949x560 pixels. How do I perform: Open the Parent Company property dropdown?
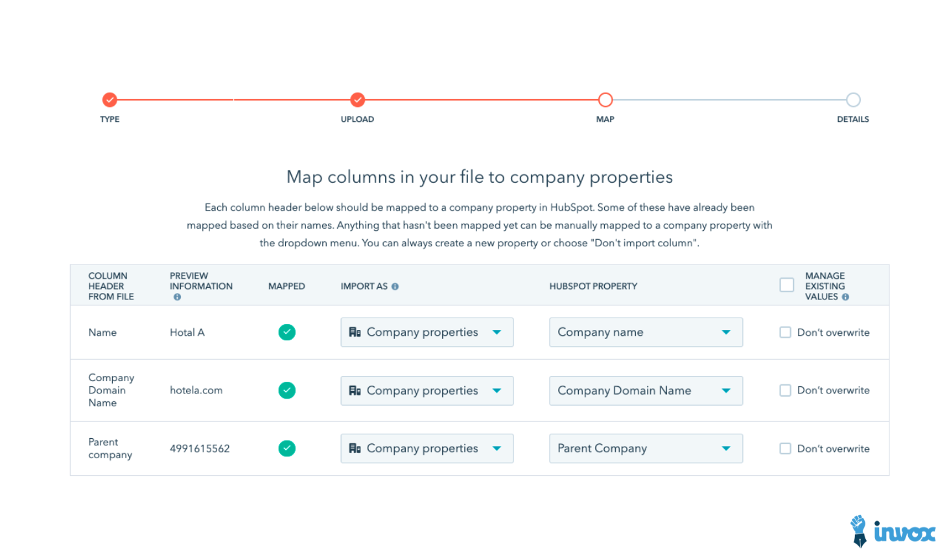(646, 449)
